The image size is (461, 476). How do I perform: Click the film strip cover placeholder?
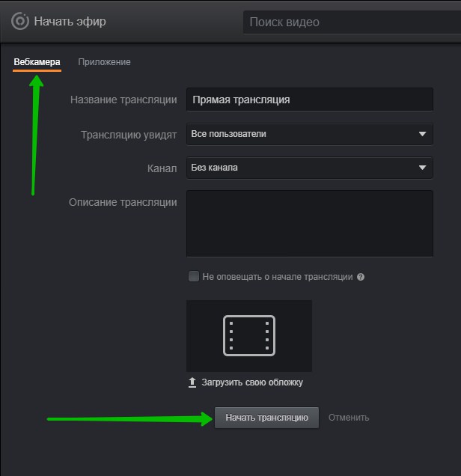[249, 335]
